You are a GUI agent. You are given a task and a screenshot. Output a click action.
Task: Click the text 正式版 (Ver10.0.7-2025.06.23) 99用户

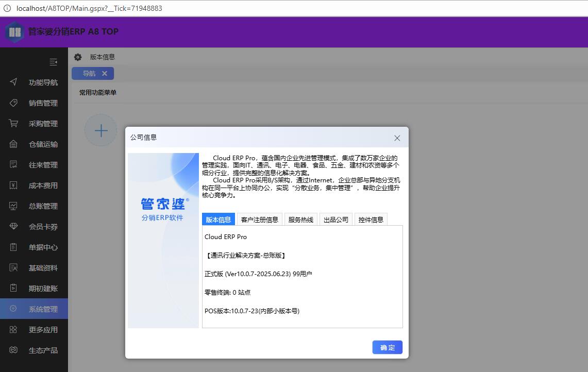(x=258, y=274)
